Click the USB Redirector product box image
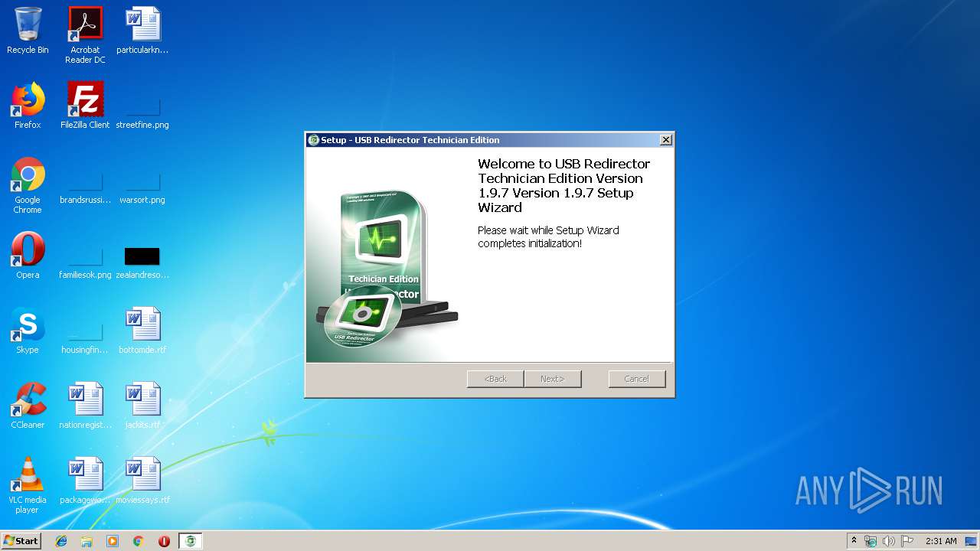 tap(387, 269)
